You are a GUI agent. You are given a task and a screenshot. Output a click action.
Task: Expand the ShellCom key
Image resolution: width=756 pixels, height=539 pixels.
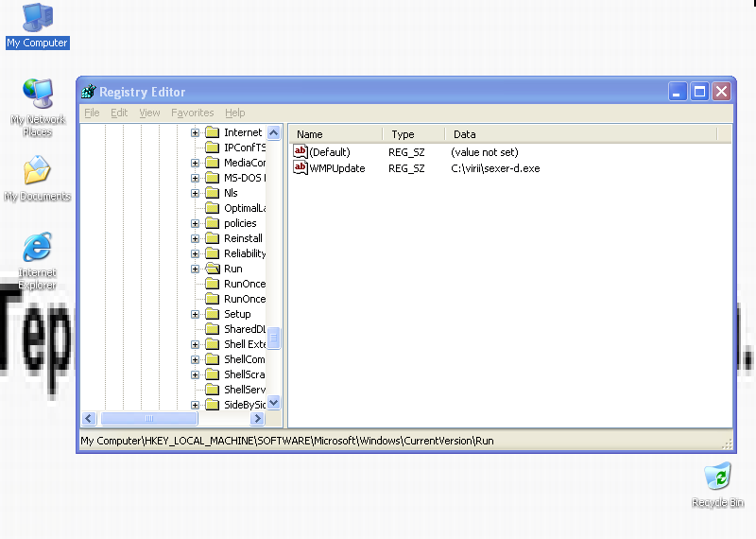195,359
